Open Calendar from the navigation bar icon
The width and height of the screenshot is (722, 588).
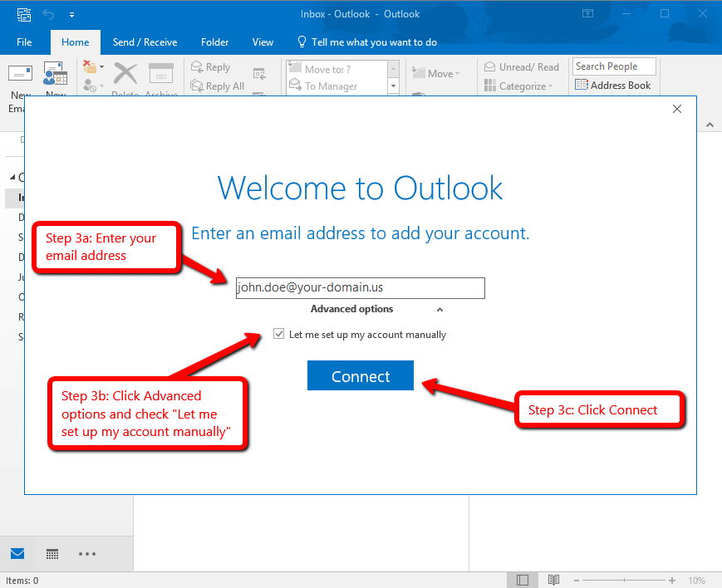coord(52,554)
